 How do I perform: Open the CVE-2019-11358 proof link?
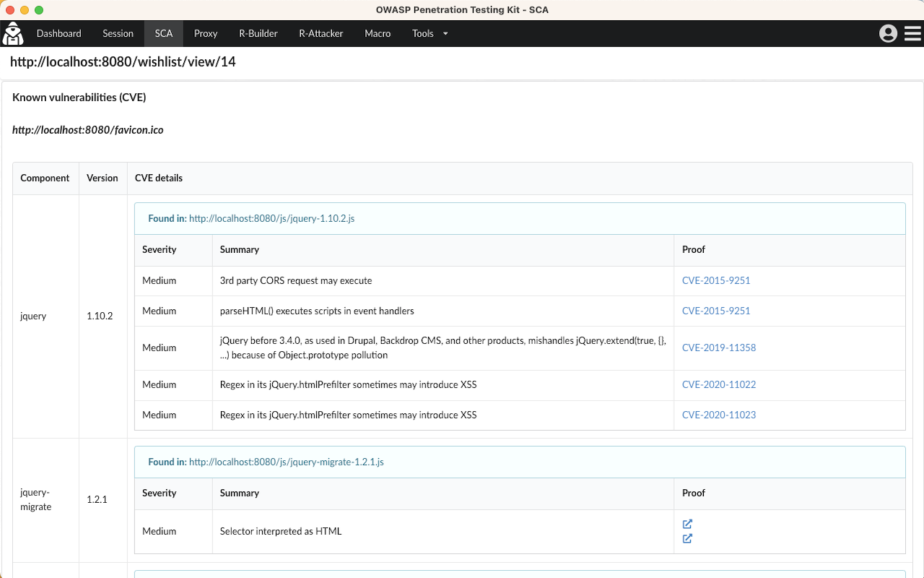click(x=719, y=348)
